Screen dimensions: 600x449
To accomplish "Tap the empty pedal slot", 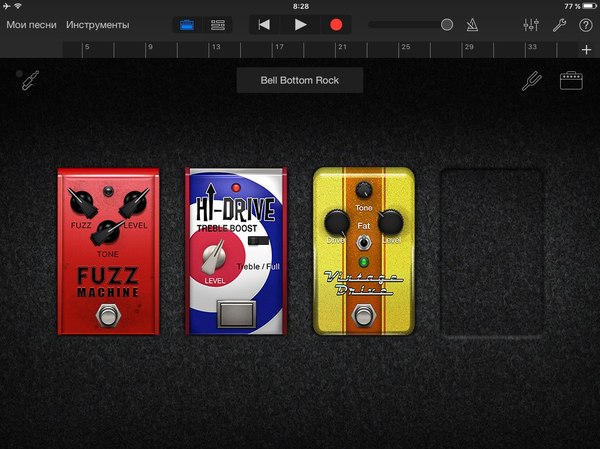I will click(x=490, y=250).
